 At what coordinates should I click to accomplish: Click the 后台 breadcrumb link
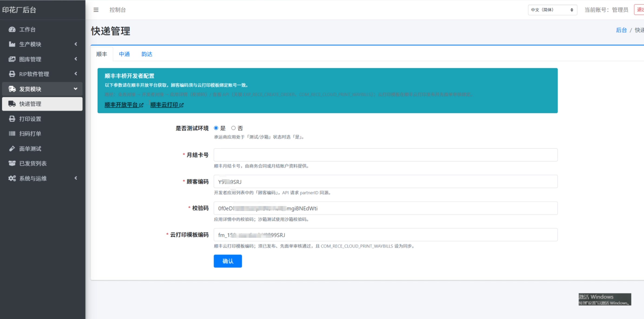(x=621, y=30)
